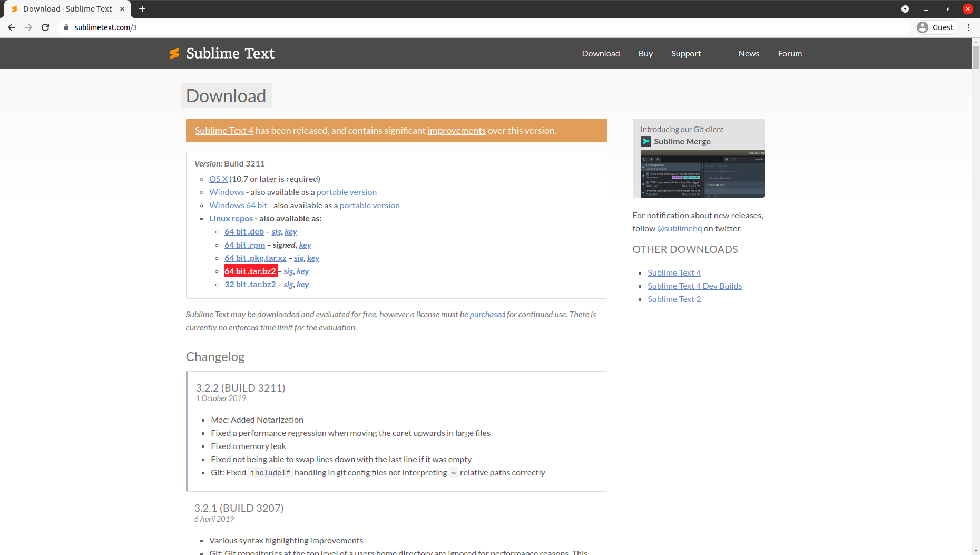Download the Windows 64 bit version

[238, 205]
